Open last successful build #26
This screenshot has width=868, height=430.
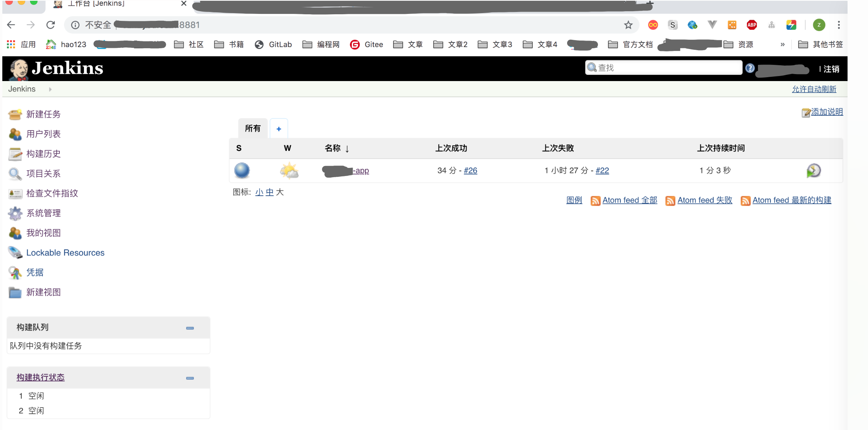(x=470, y=171)
